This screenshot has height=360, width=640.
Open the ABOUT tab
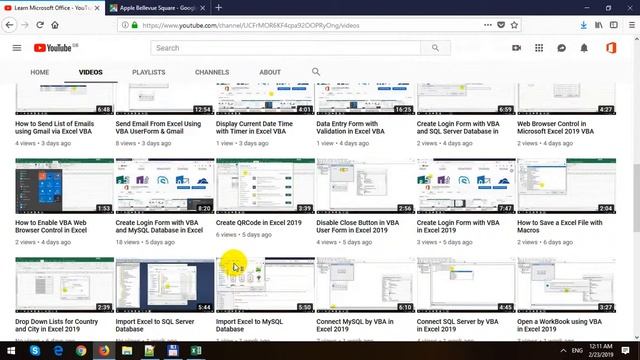pos(270,72)
